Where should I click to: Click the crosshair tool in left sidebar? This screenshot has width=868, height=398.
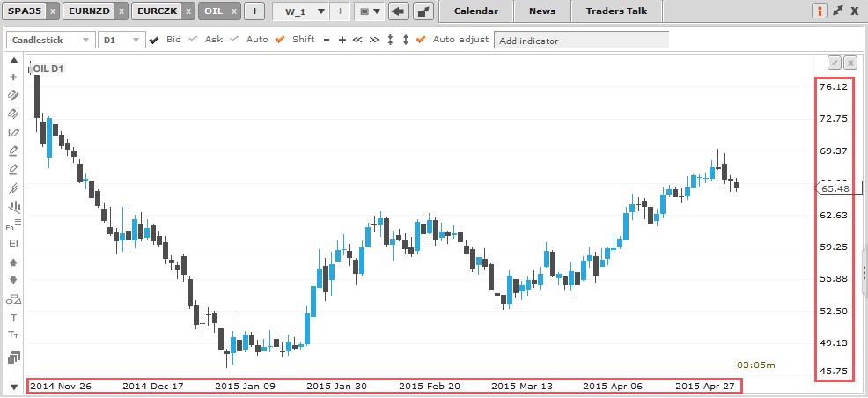[13, 77]
